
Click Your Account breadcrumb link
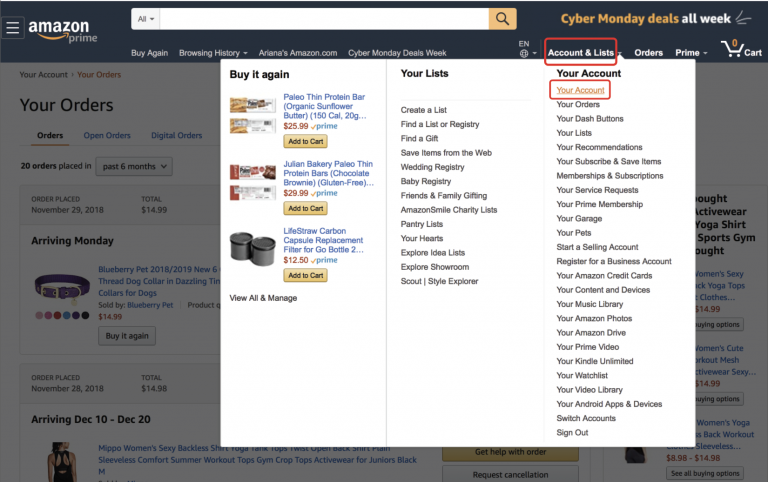[x=44, y=74]
